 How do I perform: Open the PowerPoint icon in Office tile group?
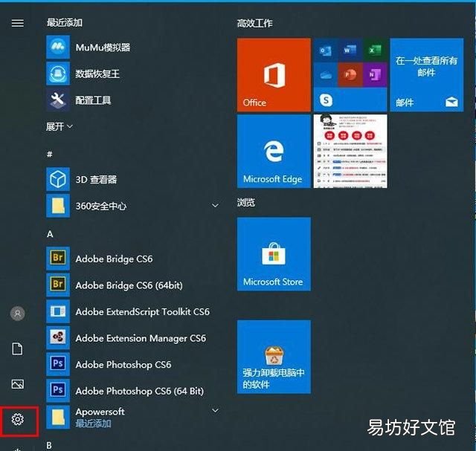pos(350,75)
